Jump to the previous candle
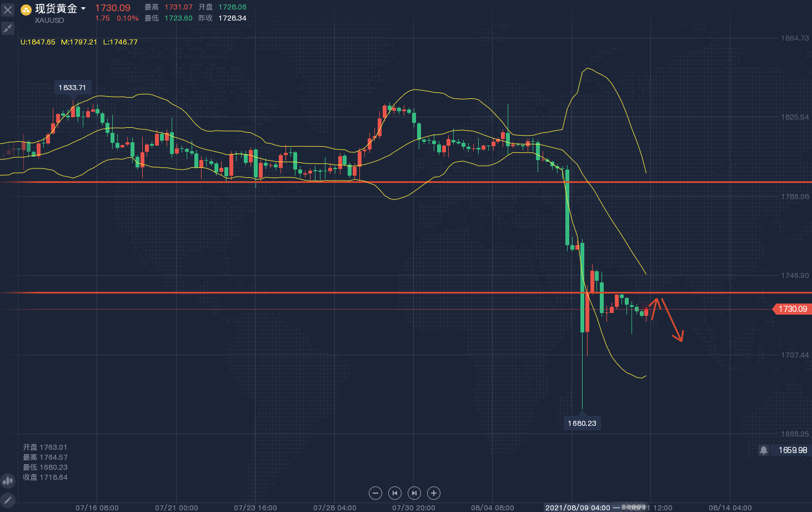 pos(395,493)
